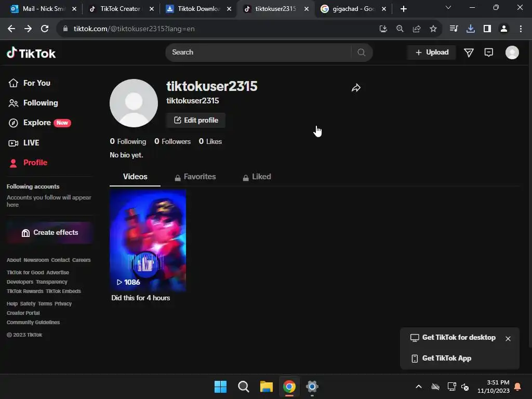Share profile using the arrow icon
This screenshot has height=399, width=532.
pyautogui.click(x=356, y=88)
